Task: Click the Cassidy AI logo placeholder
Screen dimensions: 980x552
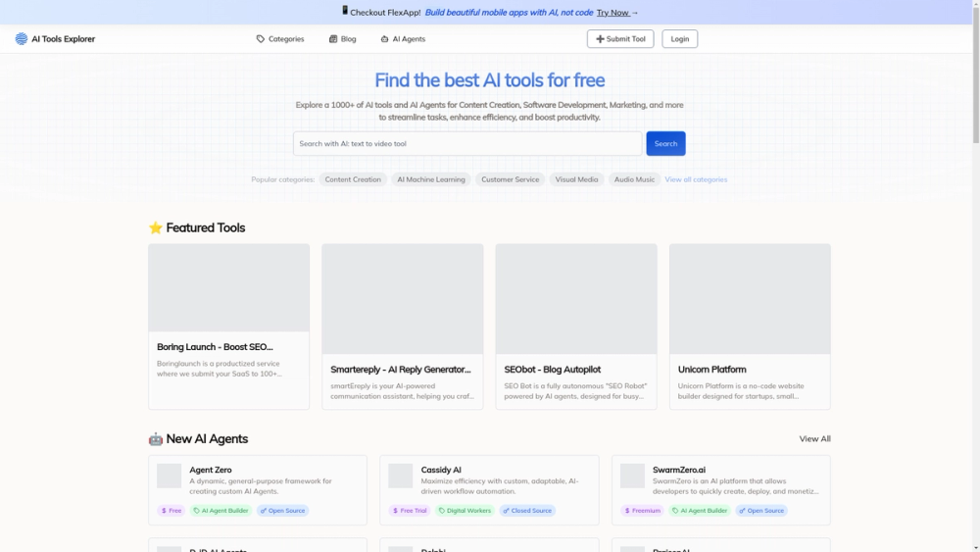Action: pos(400,476)
